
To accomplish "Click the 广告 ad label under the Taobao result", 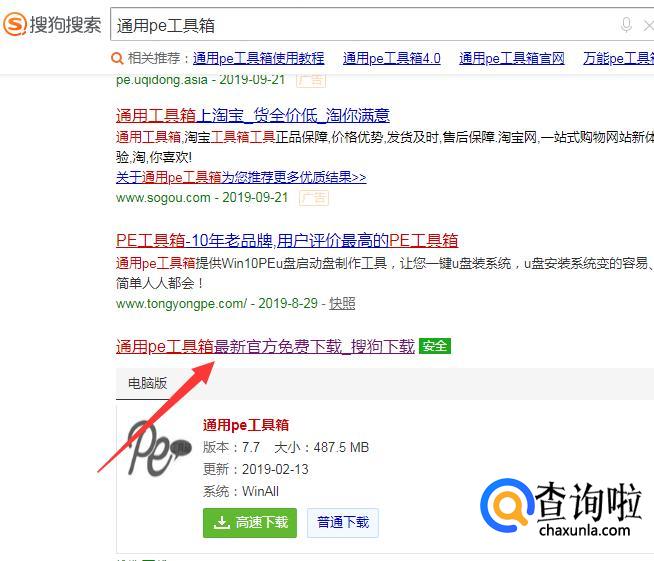I will click(x=314, y=198).
